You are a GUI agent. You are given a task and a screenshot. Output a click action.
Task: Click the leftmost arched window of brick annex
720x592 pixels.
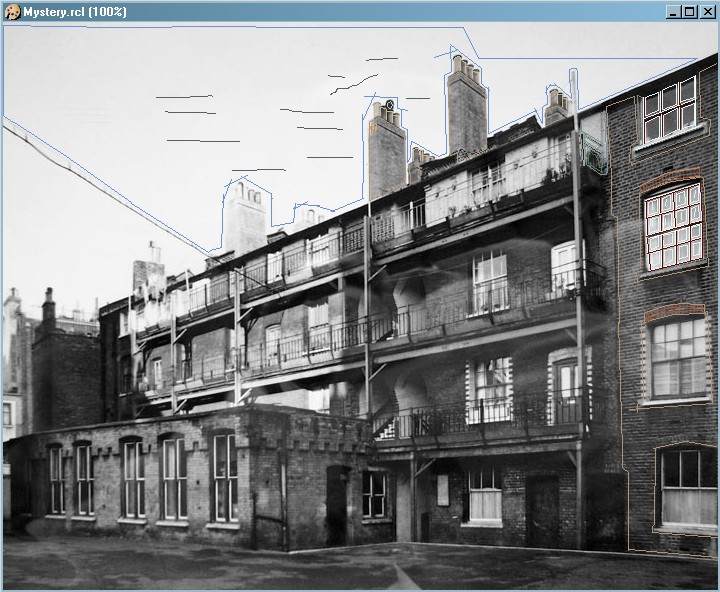click(x=56, y=480)
